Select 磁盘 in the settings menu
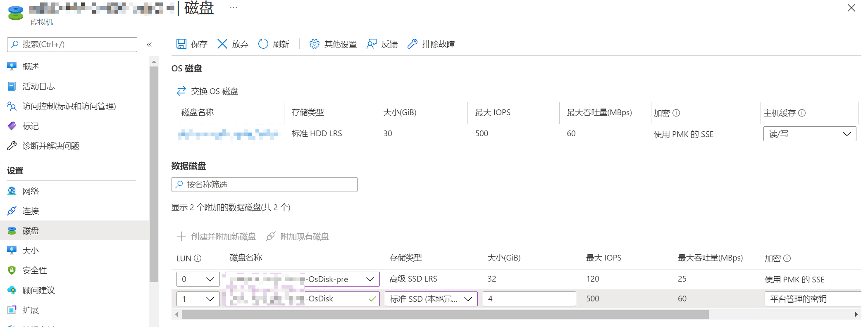868x327 pixels. (74, 230)
